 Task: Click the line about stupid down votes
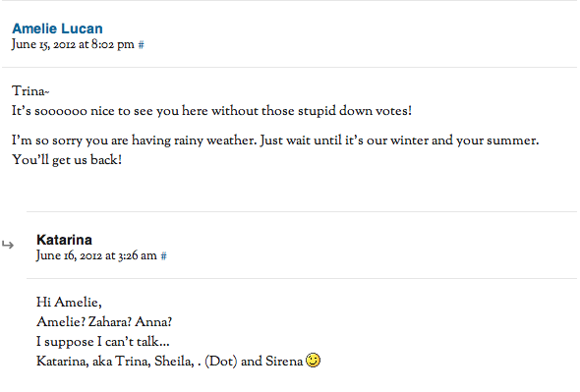211,111
